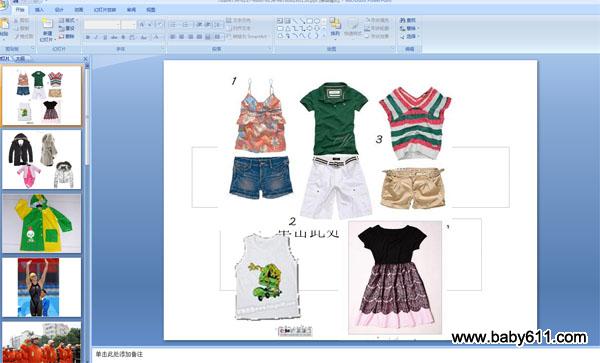Apply italic formatting with the I icon
Image resolution: width=600 pixels, height=363 pixels.
coord(96,37)
